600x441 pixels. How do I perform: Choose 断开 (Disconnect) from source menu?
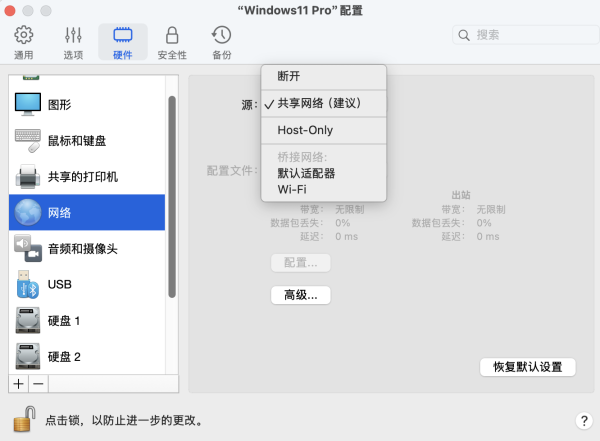[289, 77]
